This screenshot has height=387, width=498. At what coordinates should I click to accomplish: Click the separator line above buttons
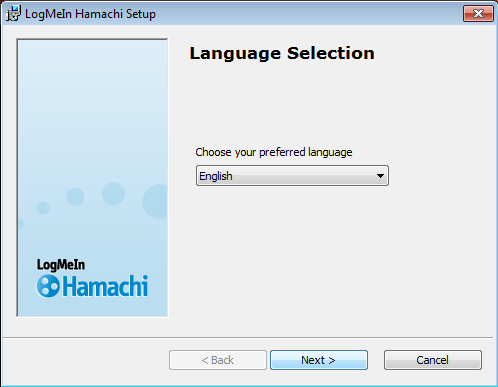pos(248,338)
